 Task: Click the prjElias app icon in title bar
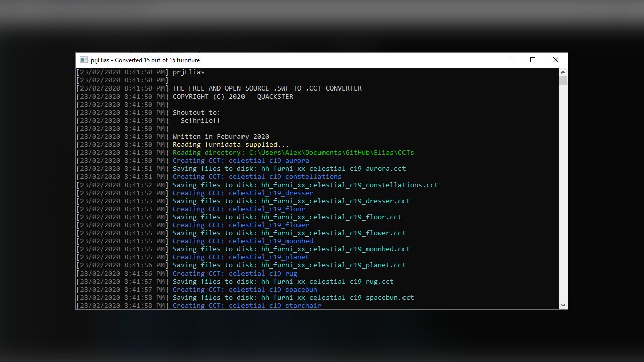(84, 60)
